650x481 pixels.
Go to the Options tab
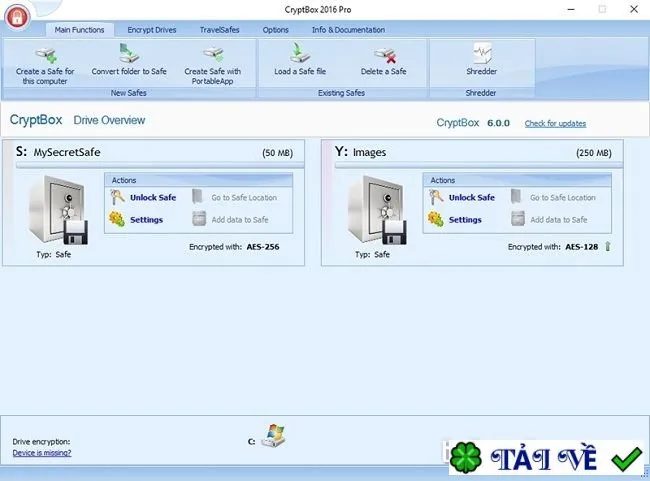point(275,30)
